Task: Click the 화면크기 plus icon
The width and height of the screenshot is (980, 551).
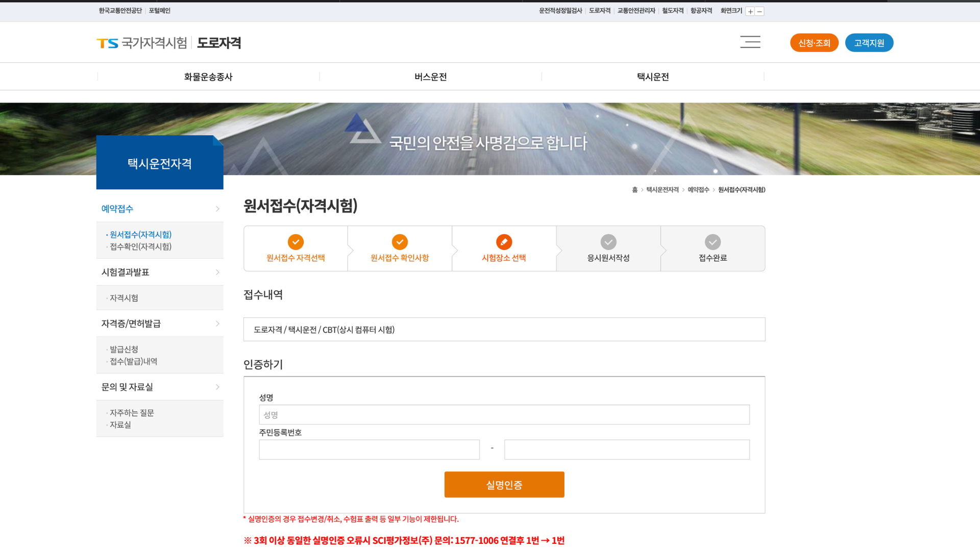Action: 750,11
